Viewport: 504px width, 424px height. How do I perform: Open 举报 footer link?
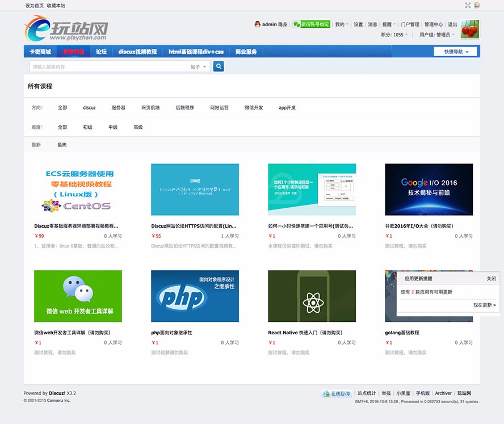(x=387, y=393)
